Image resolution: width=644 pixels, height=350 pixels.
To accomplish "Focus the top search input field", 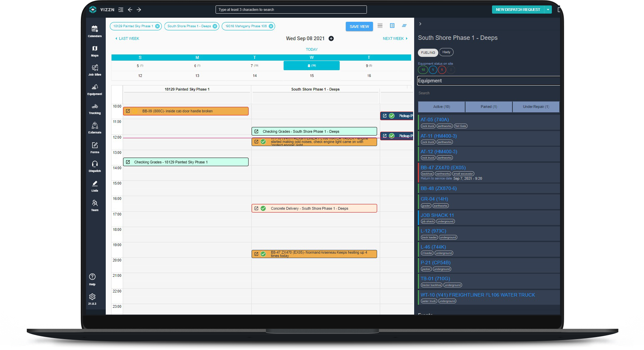I will (x=291, y=10).
